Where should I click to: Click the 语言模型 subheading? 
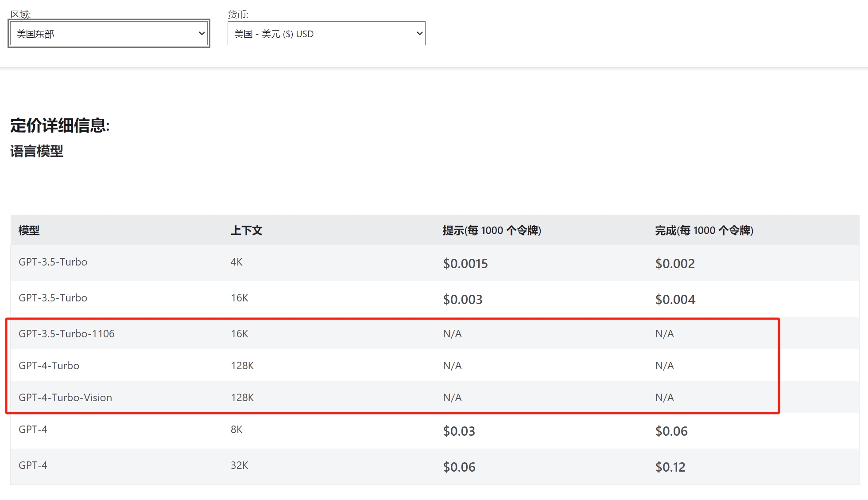pyautogui.click(x=37, y=151)
